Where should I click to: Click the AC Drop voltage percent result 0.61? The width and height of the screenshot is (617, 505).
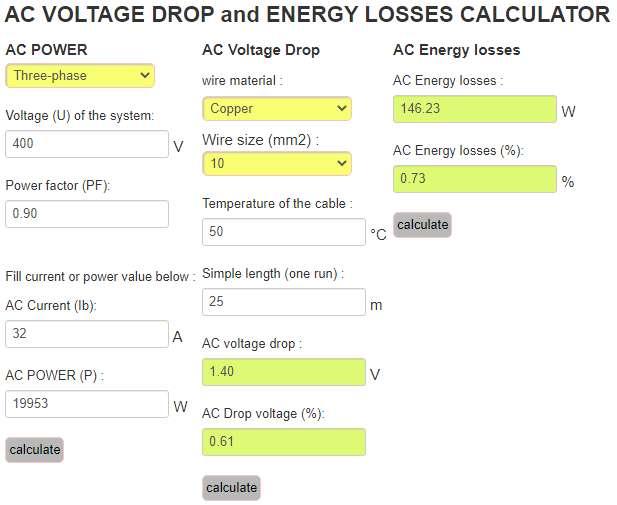coord(284,442)
